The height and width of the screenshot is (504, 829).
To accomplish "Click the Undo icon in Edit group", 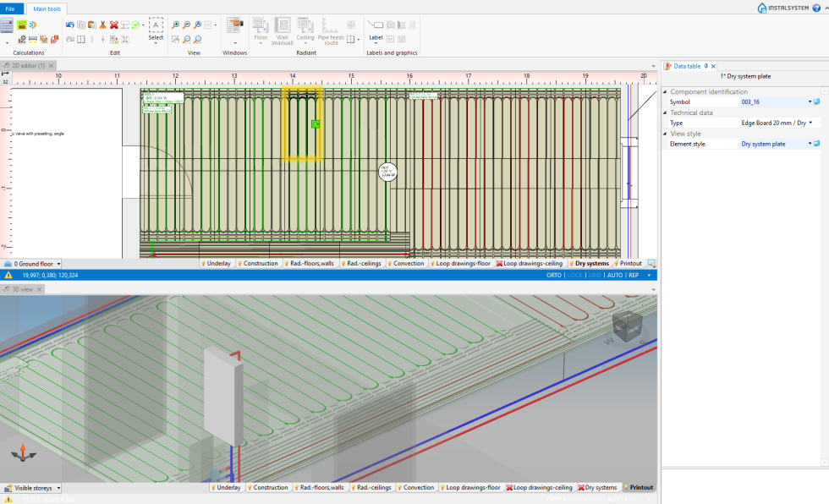I will [70, 25].
